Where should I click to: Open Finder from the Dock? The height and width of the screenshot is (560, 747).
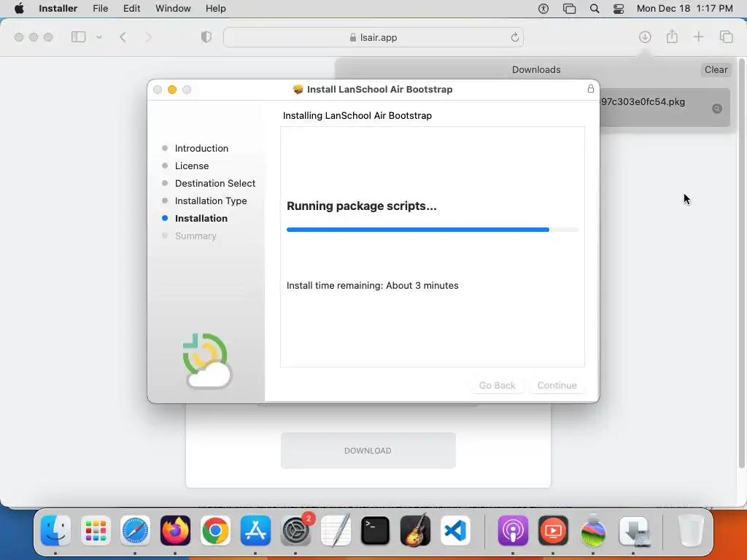pos(55,530)
